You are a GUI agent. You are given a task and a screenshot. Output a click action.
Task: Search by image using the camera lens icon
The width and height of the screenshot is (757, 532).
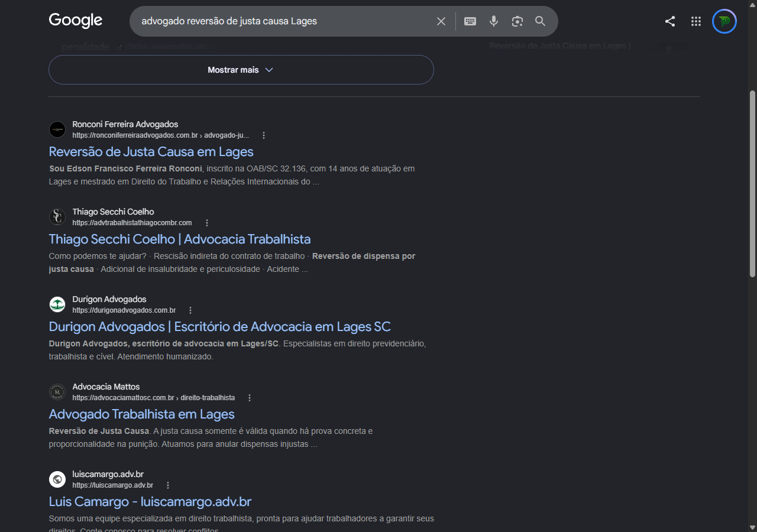click(x=517, y=21)
